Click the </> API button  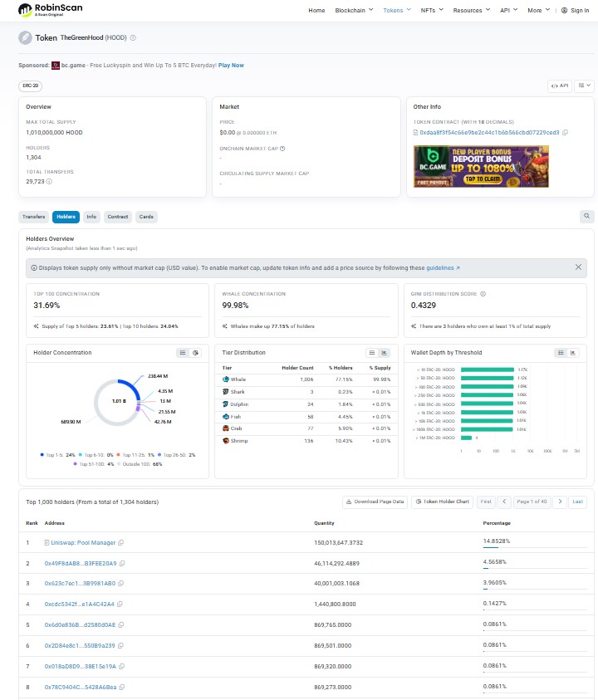[x=560, y=86]
